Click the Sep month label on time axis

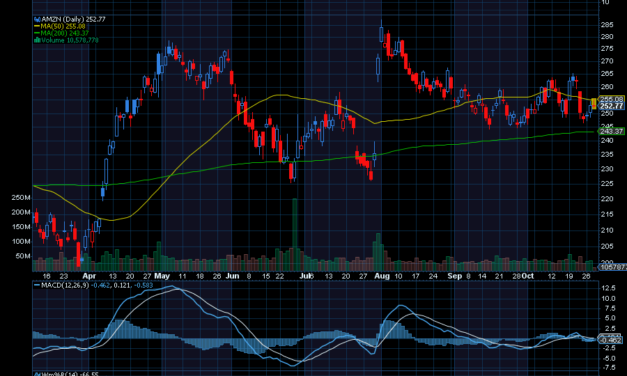click(x=455, y=276)
